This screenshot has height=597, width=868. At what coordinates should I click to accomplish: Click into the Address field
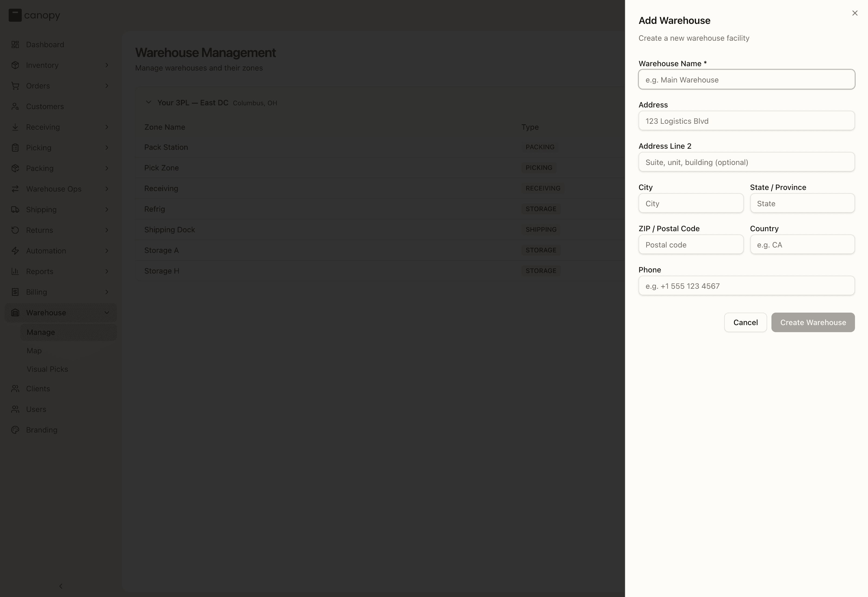click(746, 120)
